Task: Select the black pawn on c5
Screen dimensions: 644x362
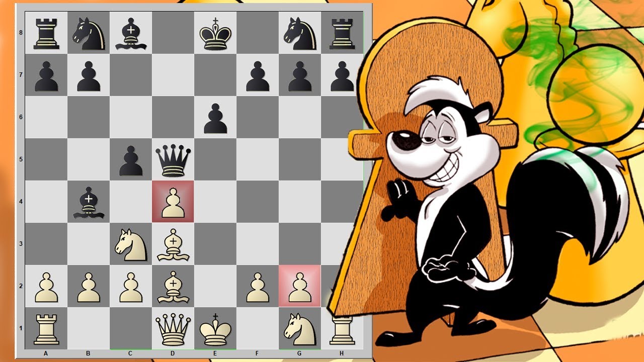Action: point(131,160)
